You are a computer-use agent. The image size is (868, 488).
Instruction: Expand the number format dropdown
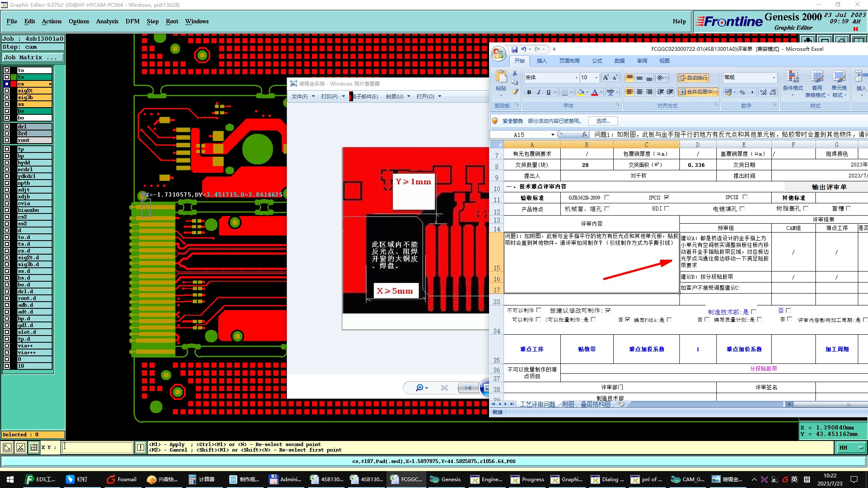(x=773, y=78)
